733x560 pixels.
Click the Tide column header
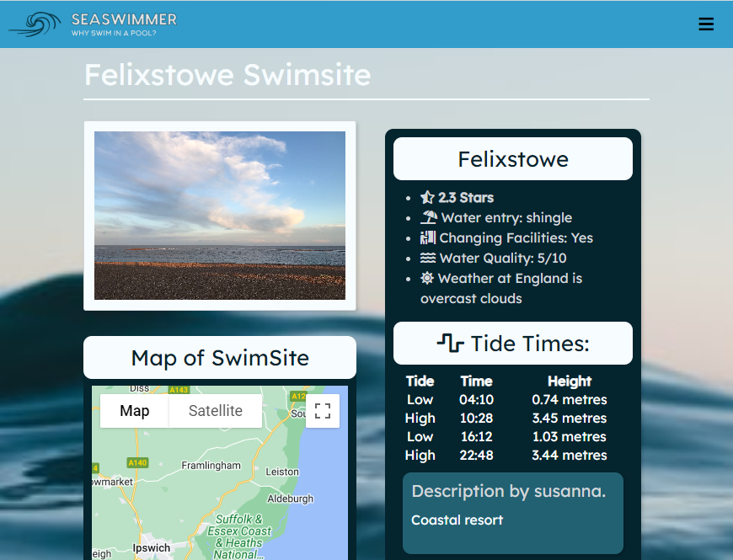[x=420, y=381]
